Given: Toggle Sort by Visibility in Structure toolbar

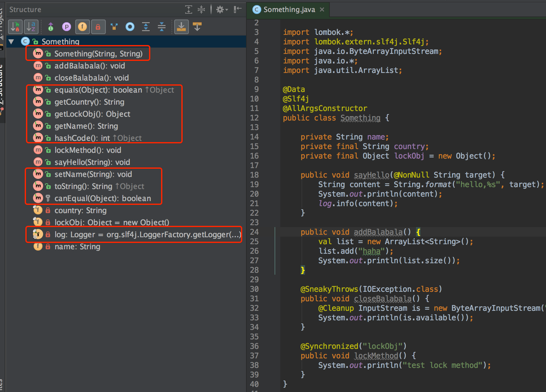Looking at the screenshot, I should click(x=15, y=27).
